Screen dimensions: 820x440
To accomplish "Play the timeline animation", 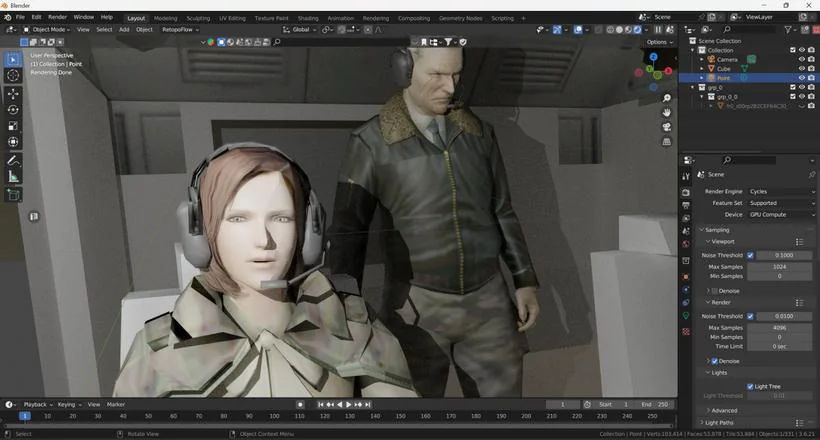I will (x=349, y=404).
